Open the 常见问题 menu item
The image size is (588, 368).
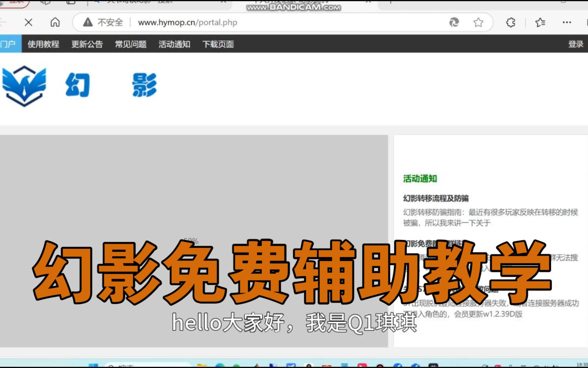130,44
